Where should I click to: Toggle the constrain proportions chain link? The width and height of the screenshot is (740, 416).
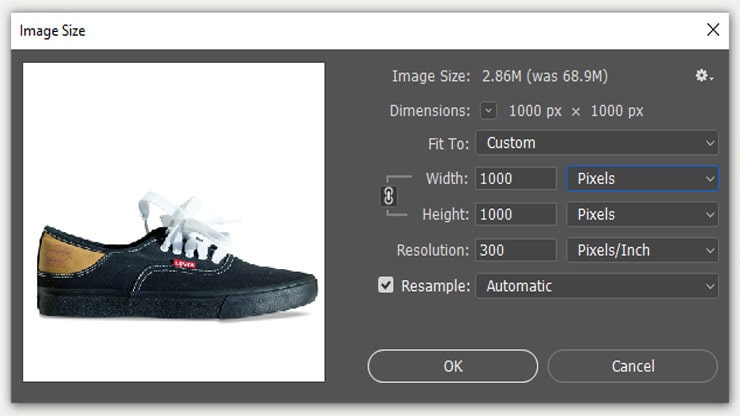(x=389, y=196)
